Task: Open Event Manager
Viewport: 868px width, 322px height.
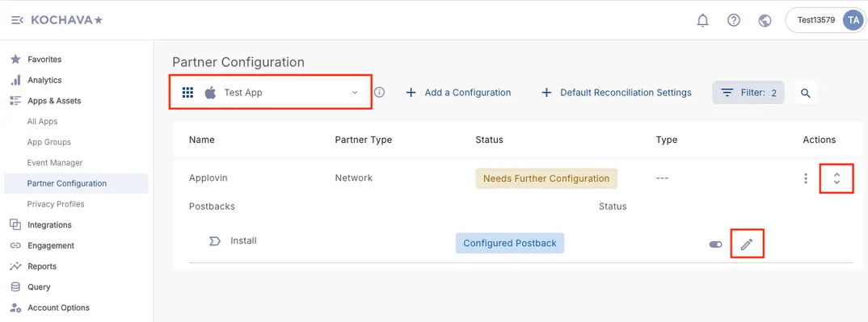Action: click(x=55, y=163)
